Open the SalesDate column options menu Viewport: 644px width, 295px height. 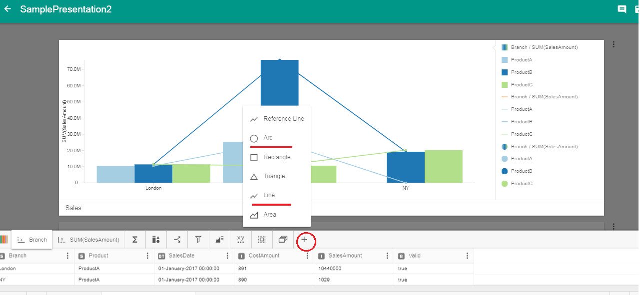(x=227, y=255)
